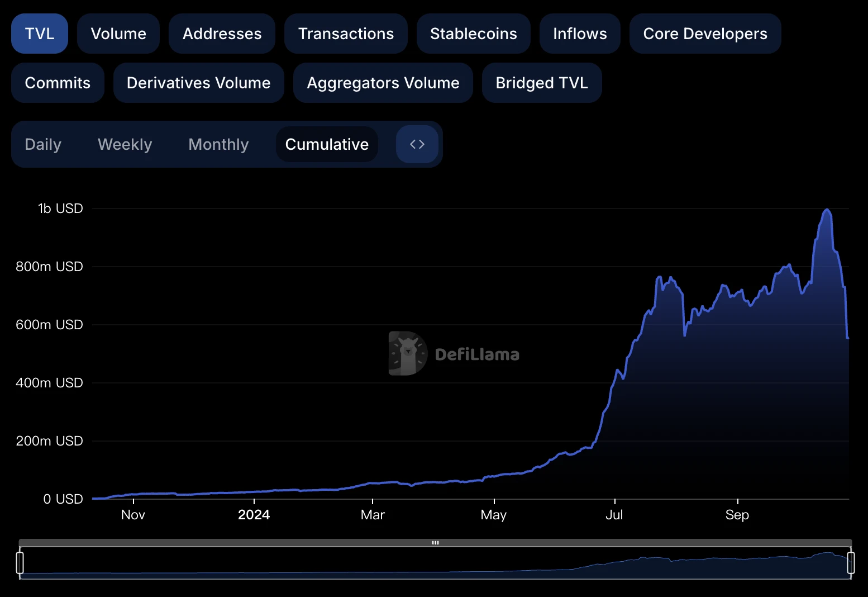Show the Transactions chart

(x=346, y=34)
